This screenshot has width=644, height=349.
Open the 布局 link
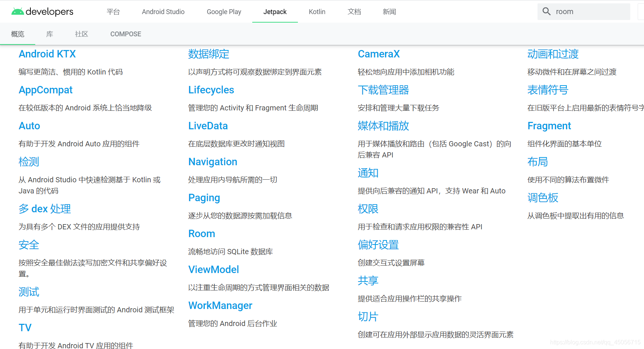[x=538, y=162]
